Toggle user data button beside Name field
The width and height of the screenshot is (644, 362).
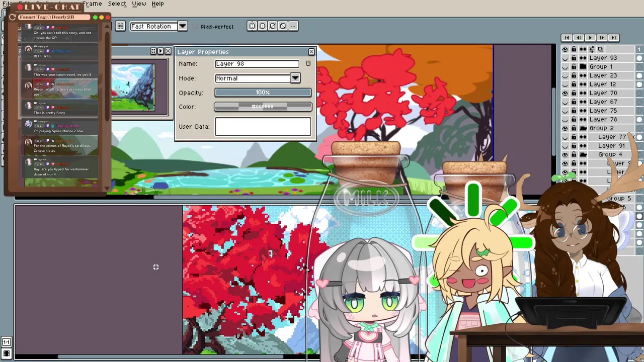308,64
